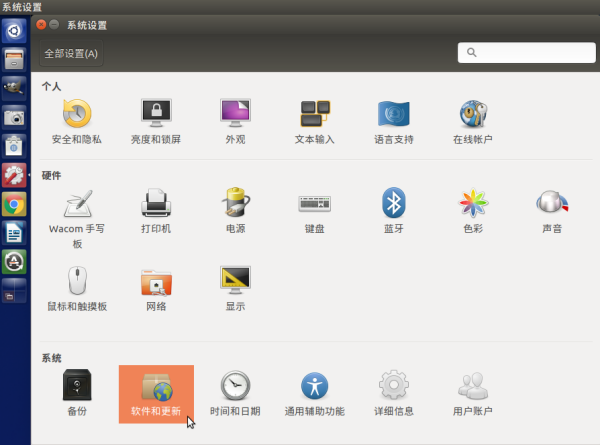
Task: Open Wacom 手写板 tablet settings
Action: pos(77,219)
